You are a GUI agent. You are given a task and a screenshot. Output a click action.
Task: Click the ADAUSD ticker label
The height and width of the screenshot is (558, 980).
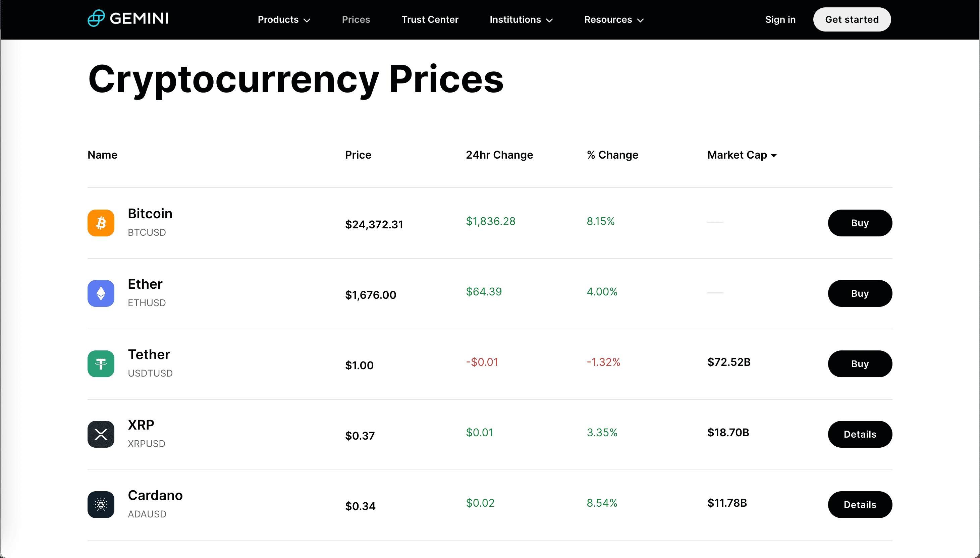point(147,514)
